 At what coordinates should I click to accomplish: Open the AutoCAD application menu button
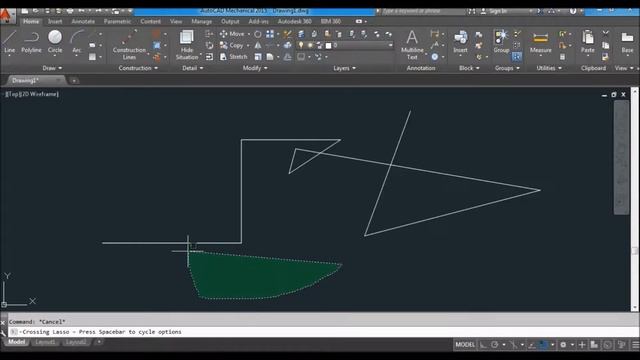coord(6,16)
